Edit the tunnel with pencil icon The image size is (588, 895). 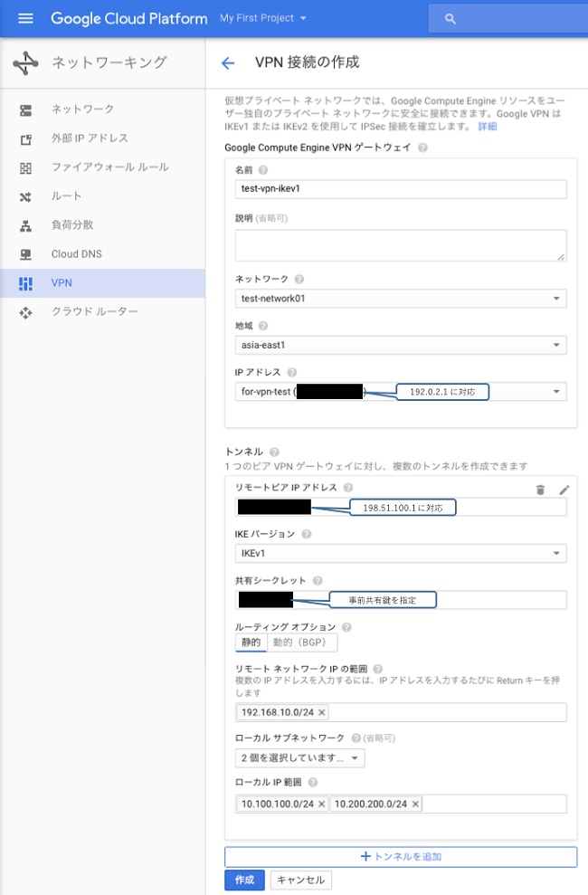pos(564,490)
